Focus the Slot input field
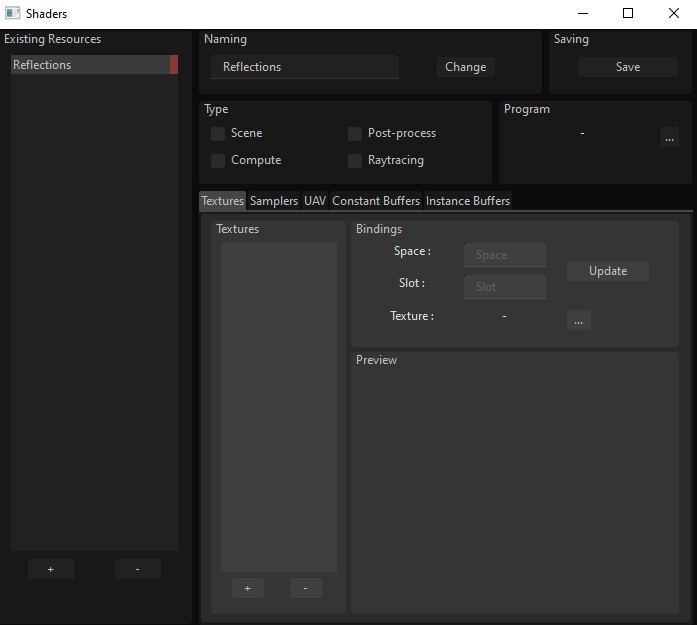697x625 pixels. tap(505, 287)
